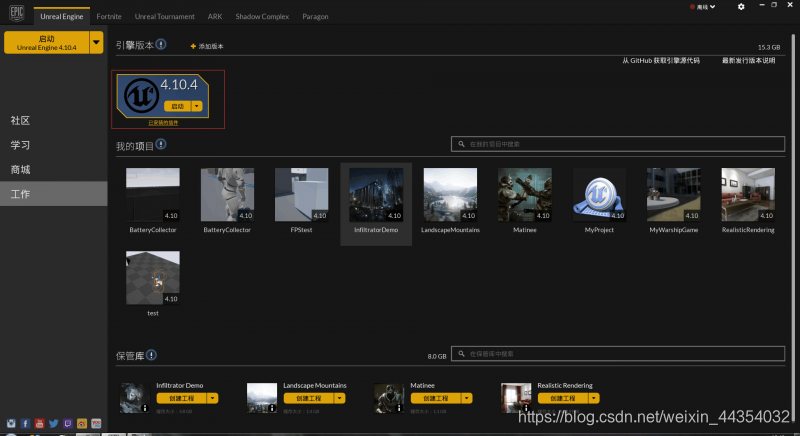Select the FPStest project thumbnail
800x436 pixels.
(x=302, y=195)
